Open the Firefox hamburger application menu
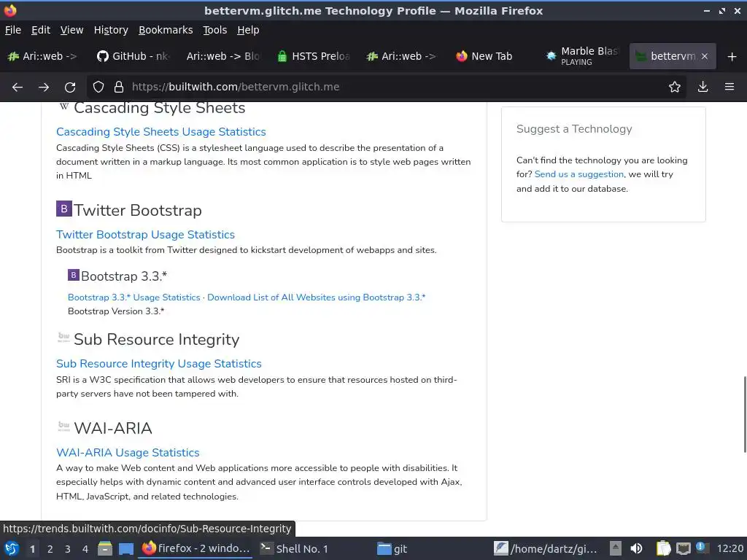The height and width of the screenshot is (560, 747). tap(729, 87)
